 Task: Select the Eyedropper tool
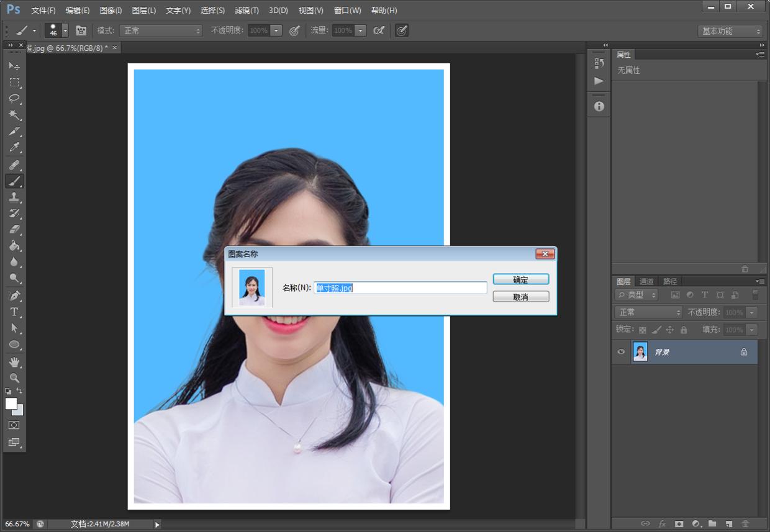coord(14,148)
